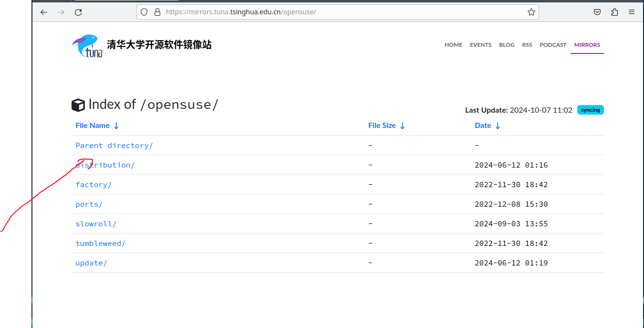Click the syncing status badge

pos(591,110)
